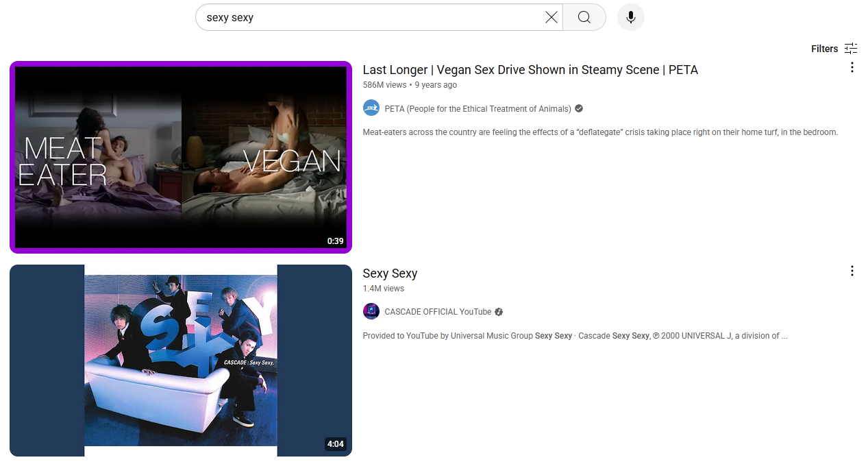The height and width of the screenshot is (462, 868).
Task: Click the 0:39 duration badge
Action: (335, 241)
